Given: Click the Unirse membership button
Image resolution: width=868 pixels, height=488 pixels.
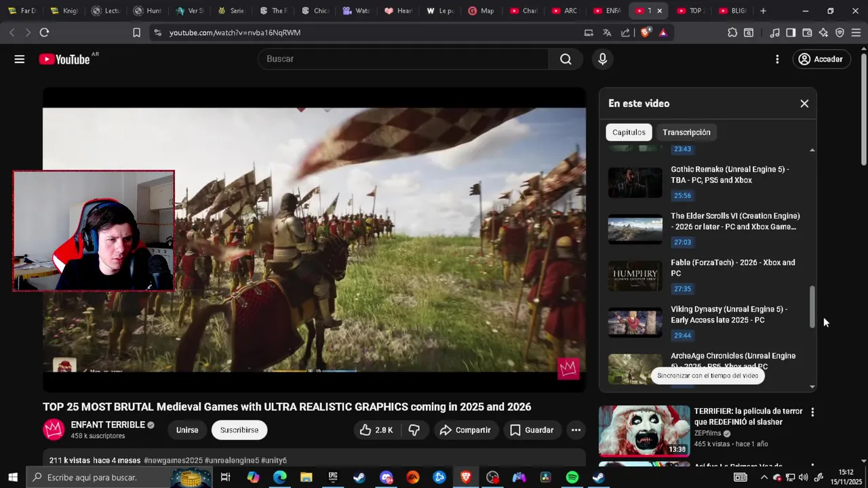Looking at the screenshot, I should pyautogui.click(x=187, y=430).
